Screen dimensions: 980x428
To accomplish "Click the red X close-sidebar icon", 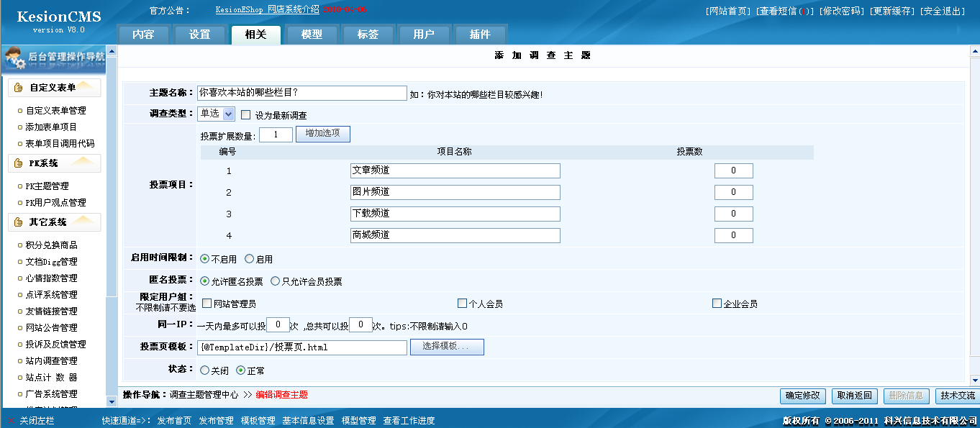I will (10, 420).
